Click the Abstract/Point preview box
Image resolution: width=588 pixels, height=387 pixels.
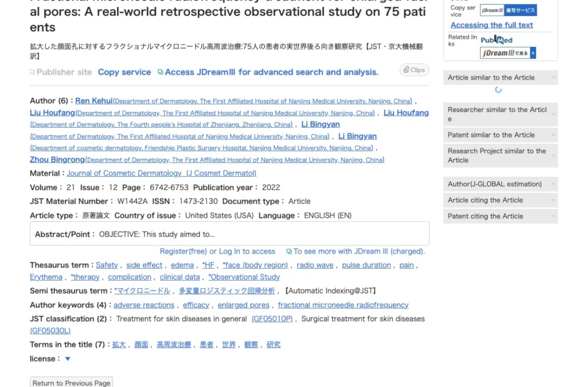click(x=230, y=234)
